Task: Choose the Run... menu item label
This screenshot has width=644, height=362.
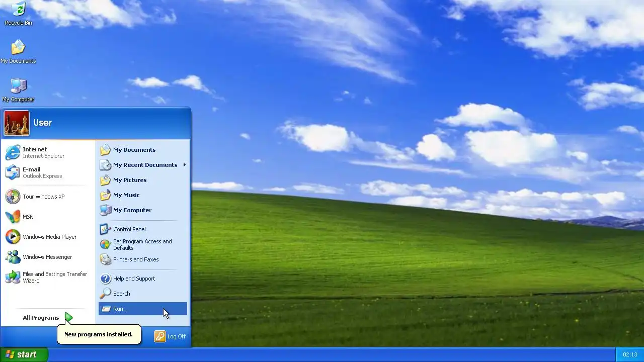Action: coord(121,309)
